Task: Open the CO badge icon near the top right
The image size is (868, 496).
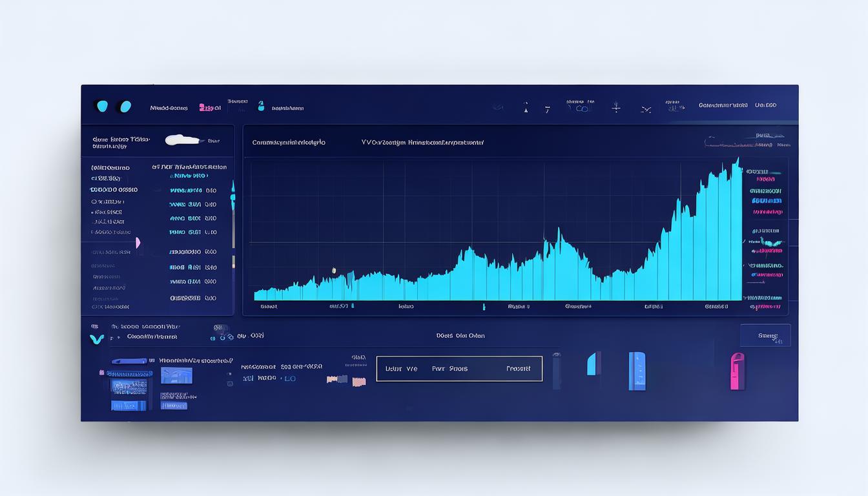Action: (x=581, y=108)
